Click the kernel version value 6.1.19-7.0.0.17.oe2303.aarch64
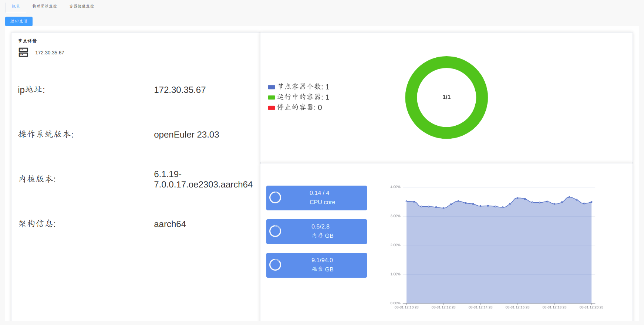Image resolution: width=644 pixels, height=325 pixels. 203,179
